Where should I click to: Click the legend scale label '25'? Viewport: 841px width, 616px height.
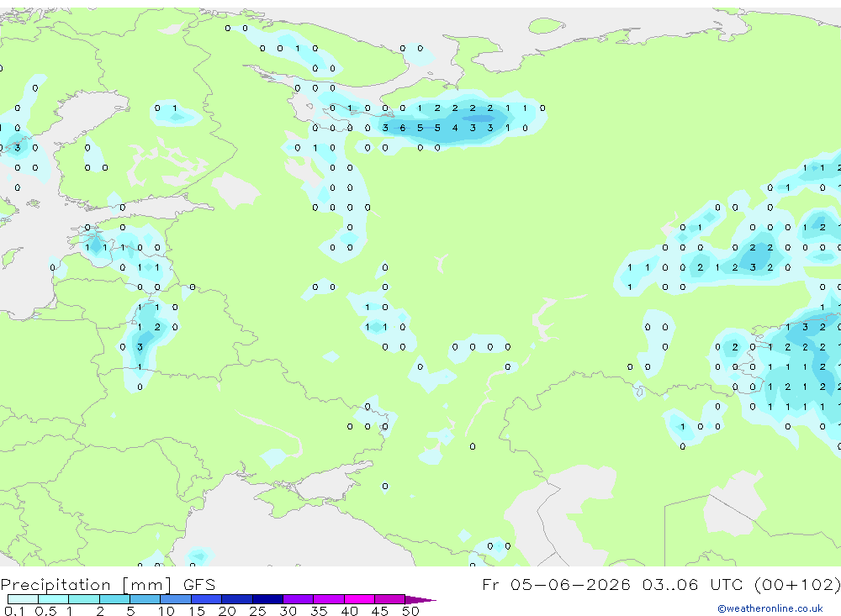pyautogui.click(x=257, y=611)
